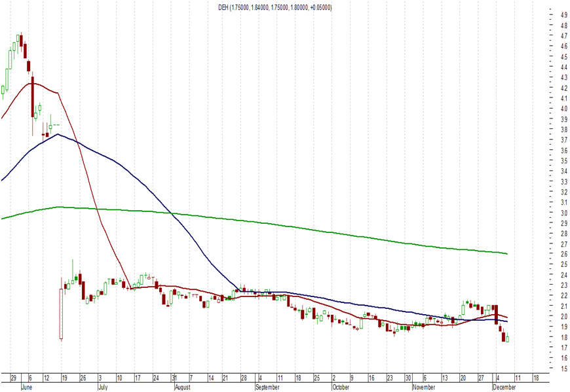Select the 2.8 price axis label
Viewport: 570px width, 392px height.
564,234
